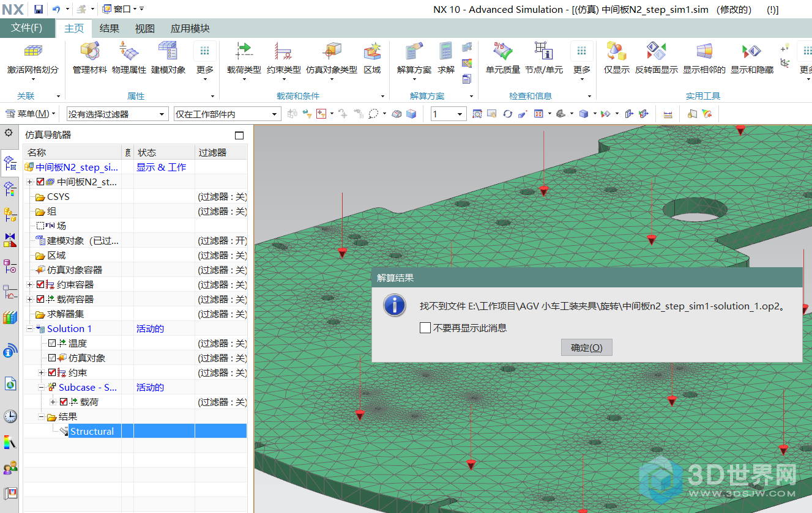Collapse the 结果 results node
This screenshot has width=812, height=513.
(41, 416)
